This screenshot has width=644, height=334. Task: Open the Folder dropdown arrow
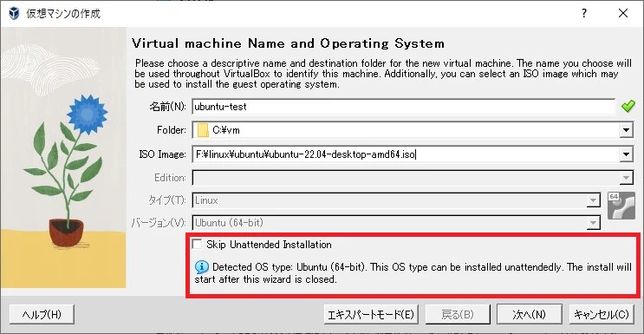click(626, 130)
